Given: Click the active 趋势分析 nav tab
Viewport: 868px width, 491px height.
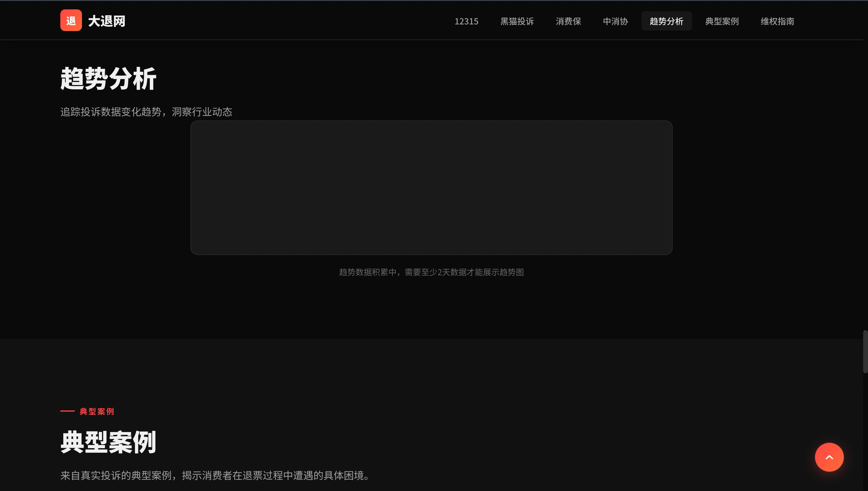Looking at the screenshot, I should (666, 21).
